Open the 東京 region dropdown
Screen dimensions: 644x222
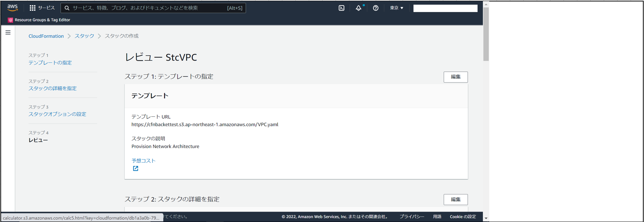[x=396, y=8]
